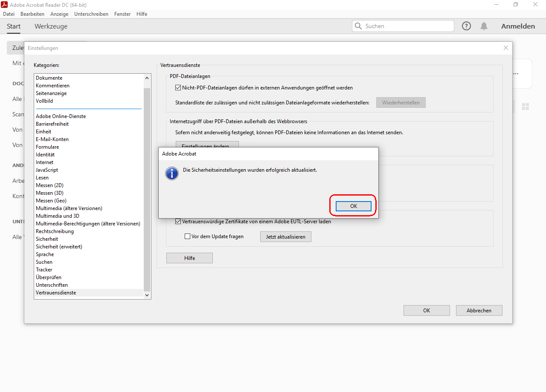Viewport: 546px width, 392px height.
Task: Click the grid view icon
Action: [526, 107]
